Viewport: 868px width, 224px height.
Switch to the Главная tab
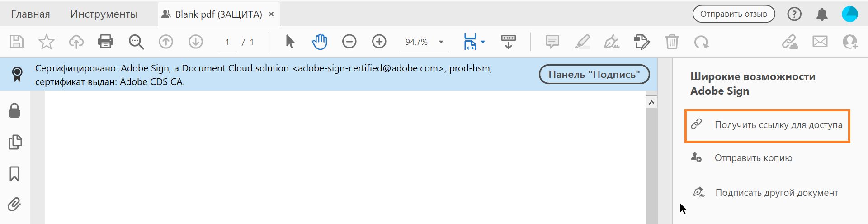pos(30,14)
